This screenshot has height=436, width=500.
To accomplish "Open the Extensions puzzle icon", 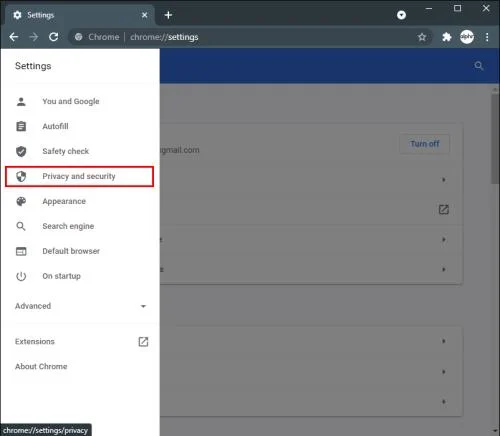I will (x=447, y=37).
